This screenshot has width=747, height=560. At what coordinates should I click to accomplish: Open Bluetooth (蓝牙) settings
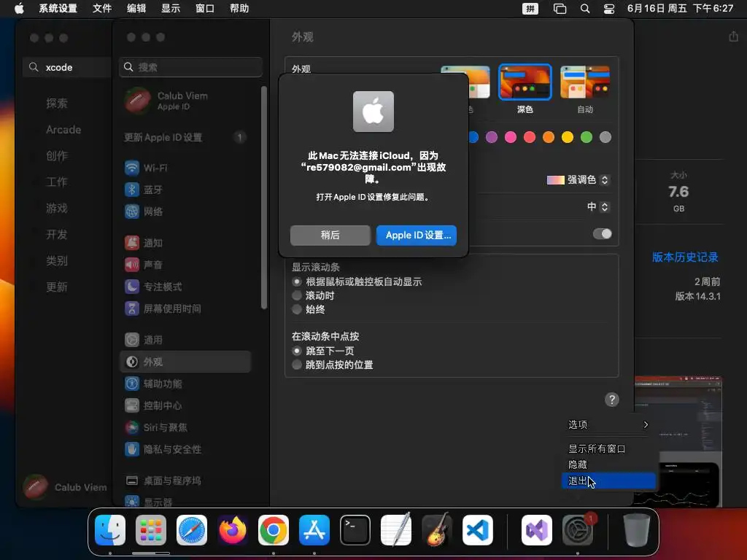pyautogui.click(x=185, y=190)
